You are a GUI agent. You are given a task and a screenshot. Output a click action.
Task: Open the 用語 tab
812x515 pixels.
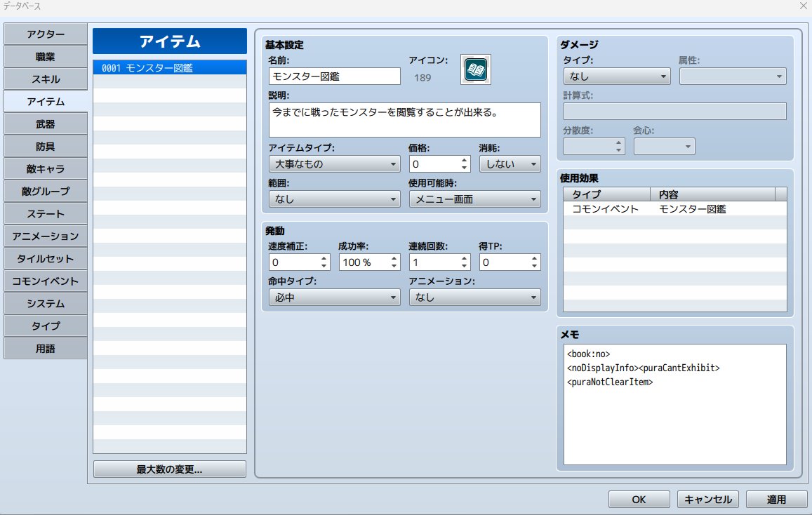(46, 348)
